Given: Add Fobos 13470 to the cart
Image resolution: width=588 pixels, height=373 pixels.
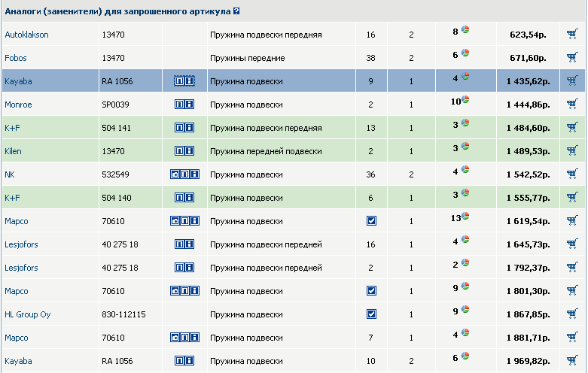Looking at the screenshot, I should (572, 58).
